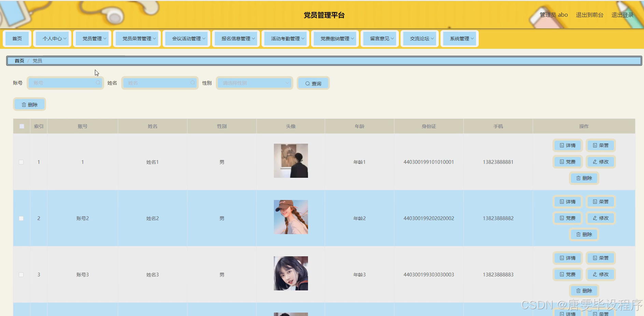This screenshot has height=316, width=644.
Task: Click 修改 for row 姓名2
Action: point(600,218)
